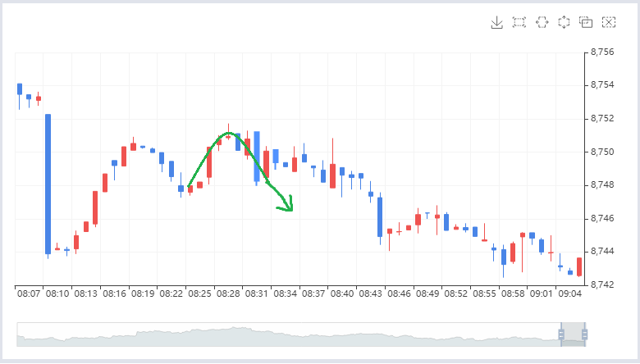Image resolution: width=640 pixels, height=364 pixels.
Task: Click the highlighted zoom window between slider handles
Action: (573, 334)
